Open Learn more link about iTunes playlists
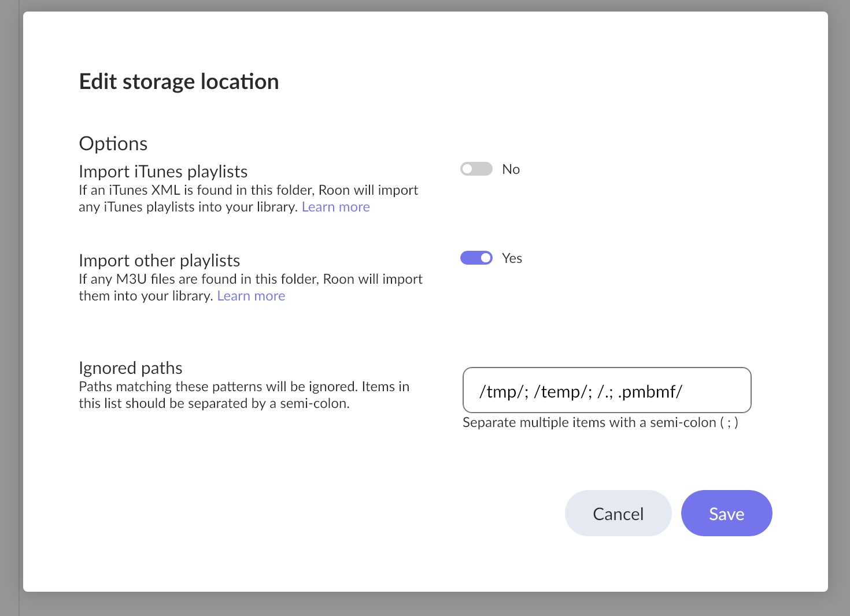 335,207
